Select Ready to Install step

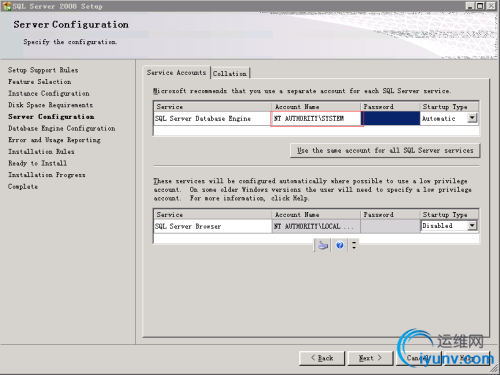[37, 163]
